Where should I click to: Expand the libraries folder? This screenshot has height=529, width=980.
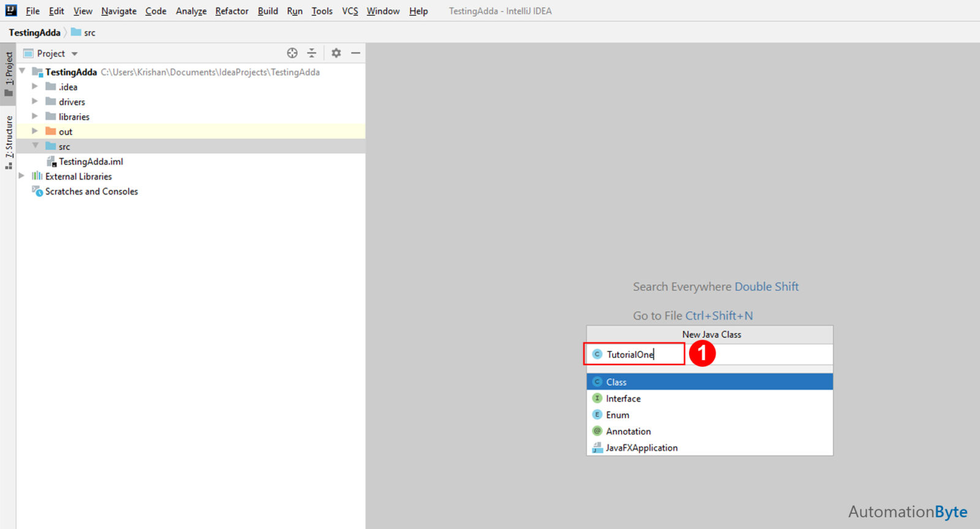[35, 116]
